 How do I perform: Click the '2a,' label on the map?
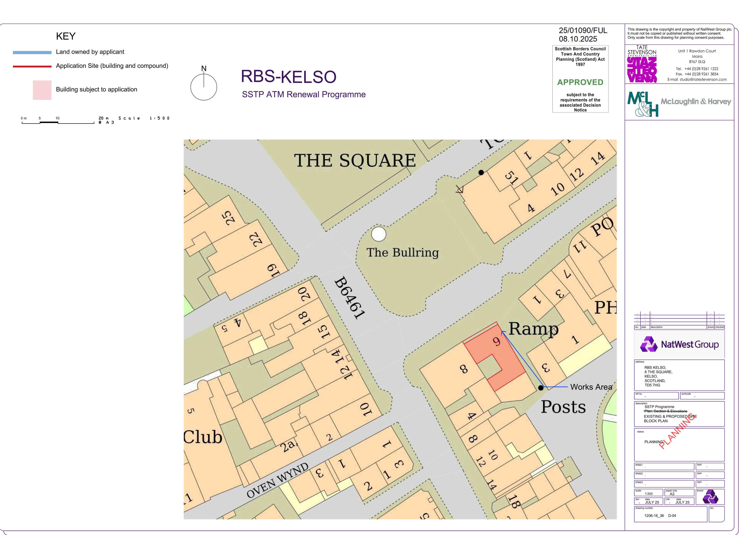point(289,446)
